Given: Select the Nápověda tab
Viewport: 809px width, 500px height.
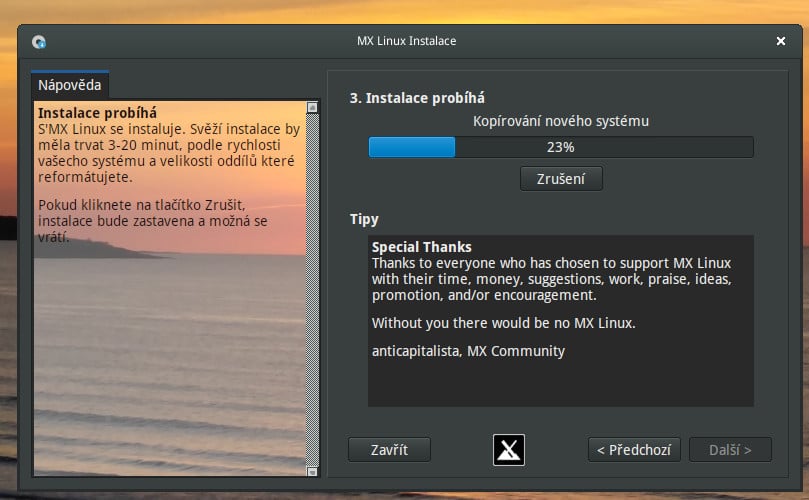Looking at the screenshot, I should (70, 85).
